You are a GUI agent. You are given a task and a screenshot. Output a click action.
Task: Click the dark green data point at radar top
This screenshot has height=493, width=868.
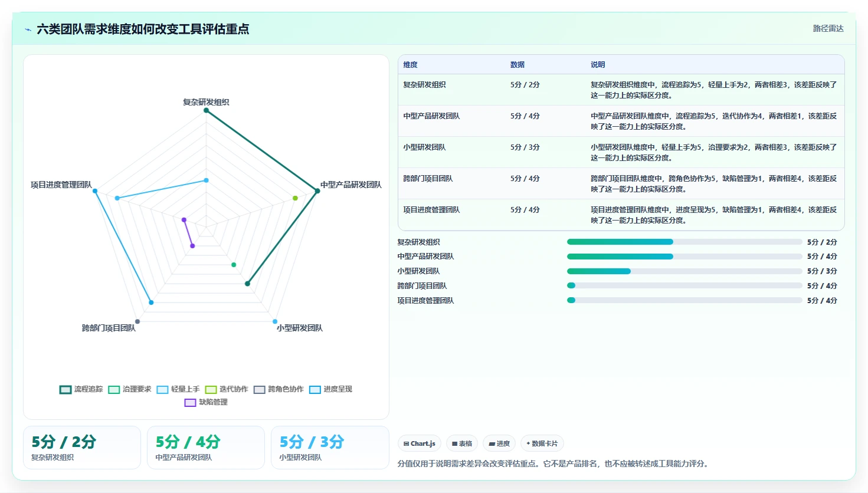tap(206, 110)
